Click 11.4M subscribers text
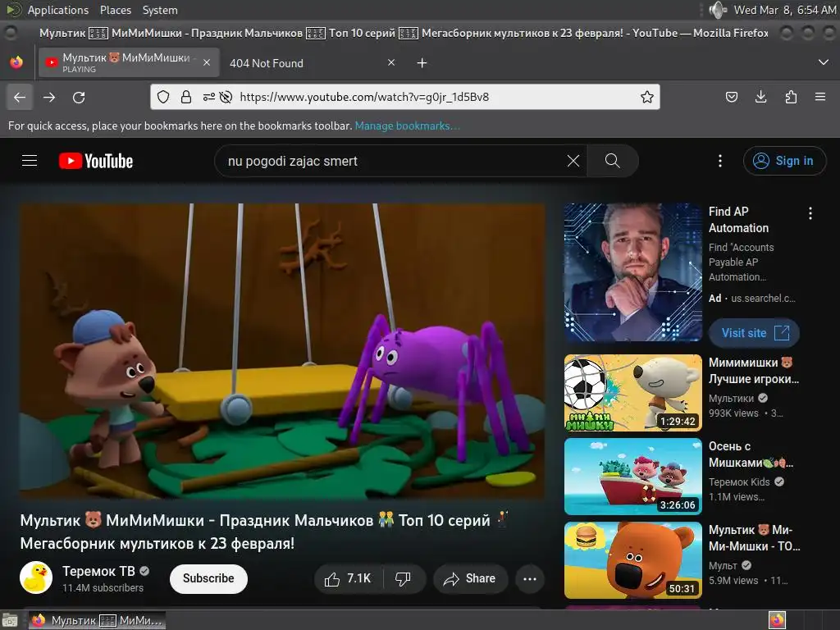840x630 pixels. [x=103, y=587]
